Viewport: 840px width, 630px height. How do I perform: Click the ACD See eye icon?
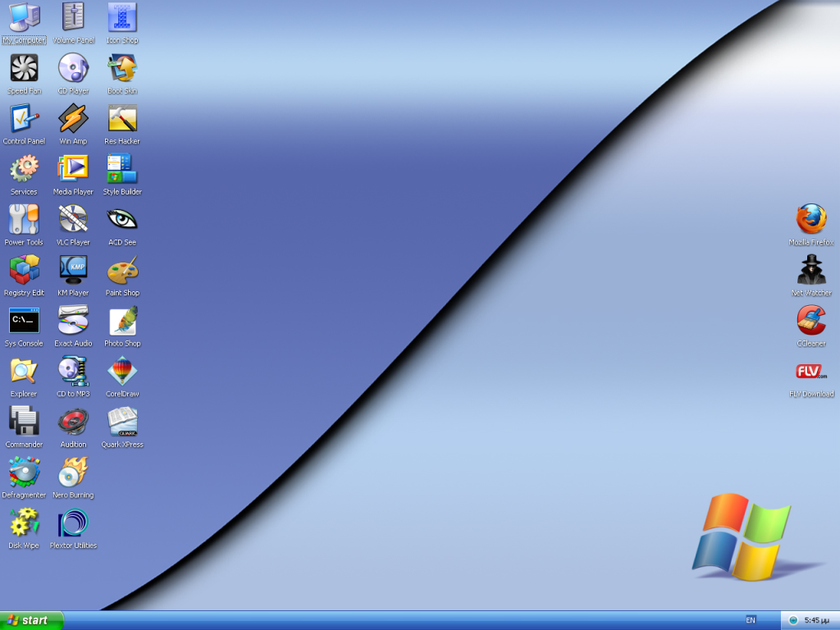pyautogui.click(x=122, y=219)
